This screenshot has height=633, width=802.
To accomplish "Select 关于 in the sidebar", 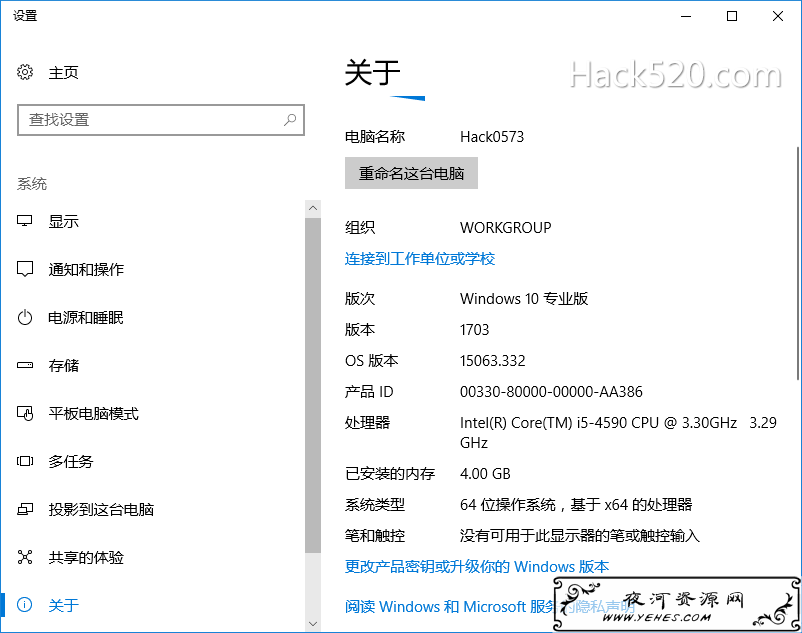I will pyautogui.click(x=63, y=605).
